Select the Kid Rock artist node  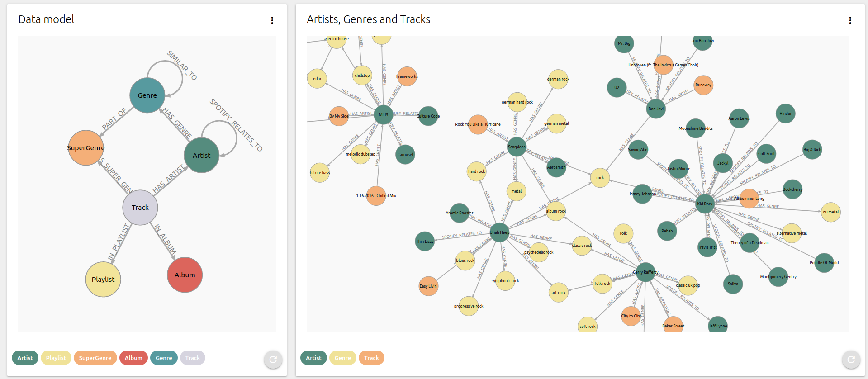[x=704, y=204]
